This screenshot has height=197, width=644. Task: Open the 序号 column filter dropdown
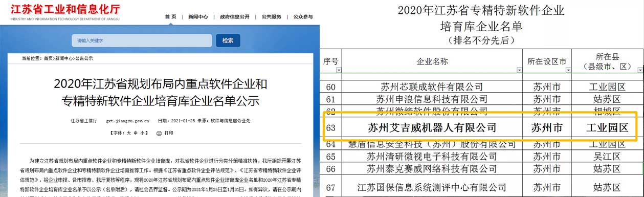coord(338,70)
